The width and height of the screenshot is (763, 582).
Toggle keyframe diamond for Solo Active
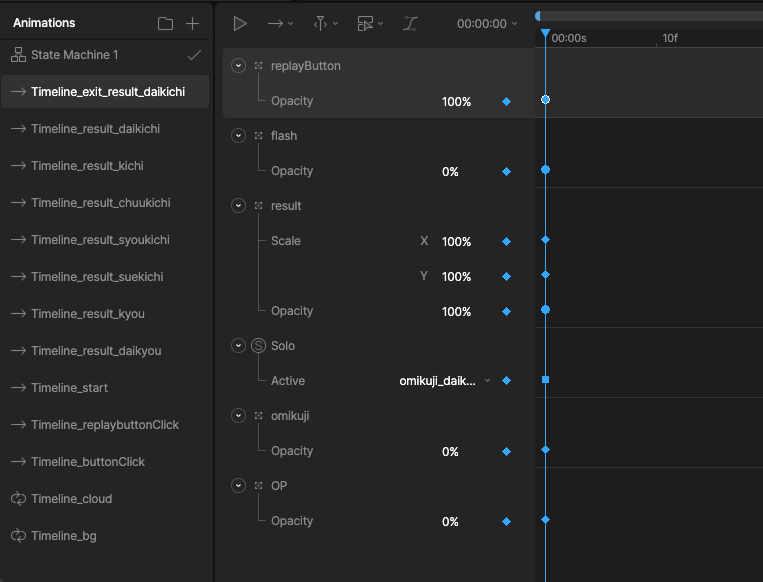507,381
